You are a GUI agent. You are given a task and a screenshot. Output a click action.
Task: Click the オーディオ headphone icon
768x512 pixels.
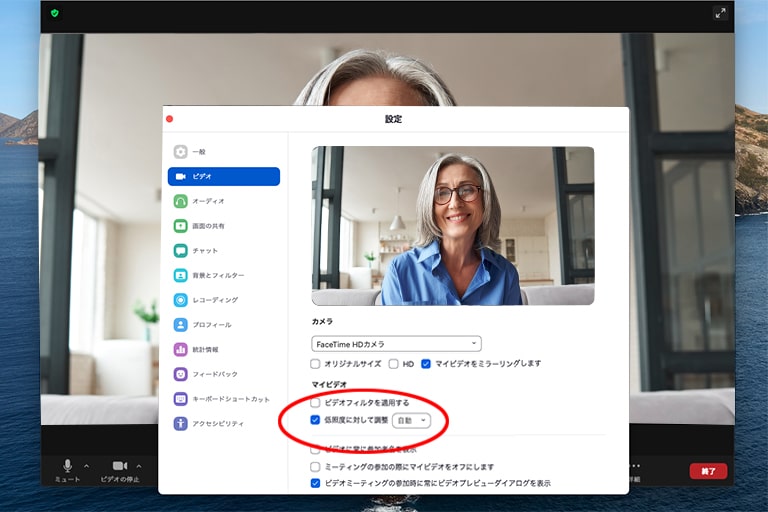180,201
